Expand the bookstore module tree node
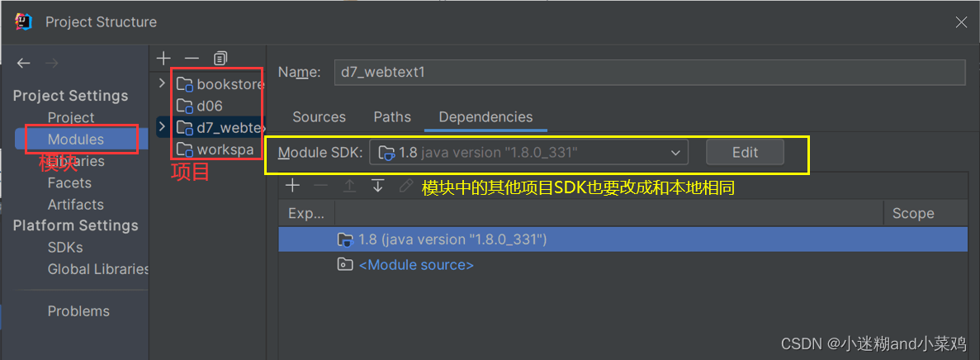The width and height of the screenshot is (980, 360). click(162, 83)
